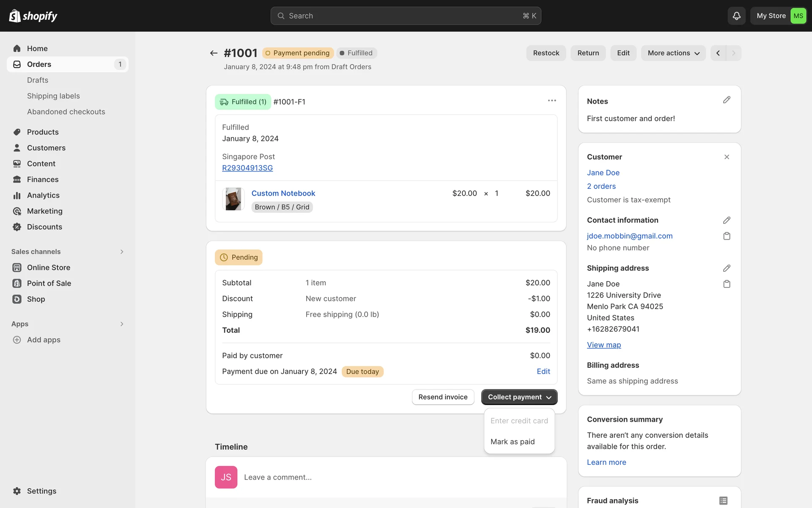Screen dimensions: 812x508
Task: Expand the Sales channels section
Action: [122, 252]
